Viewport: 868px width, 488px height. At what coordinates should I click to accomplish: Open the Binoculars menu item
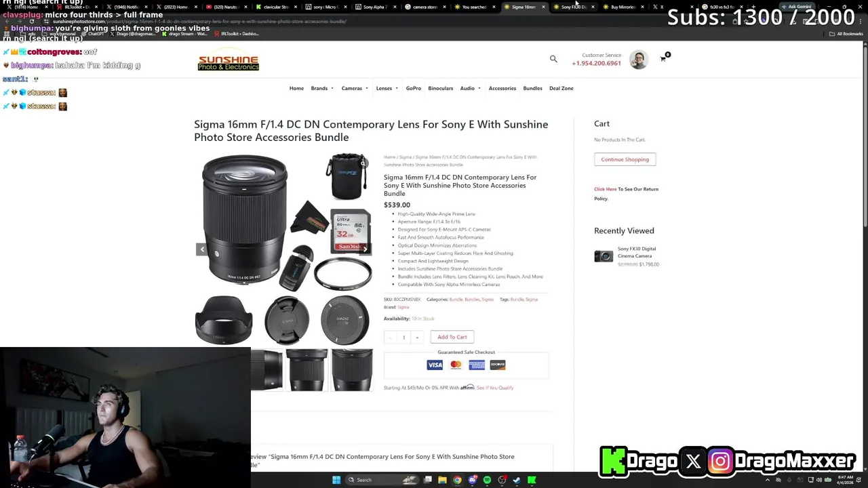coord(440,88)
